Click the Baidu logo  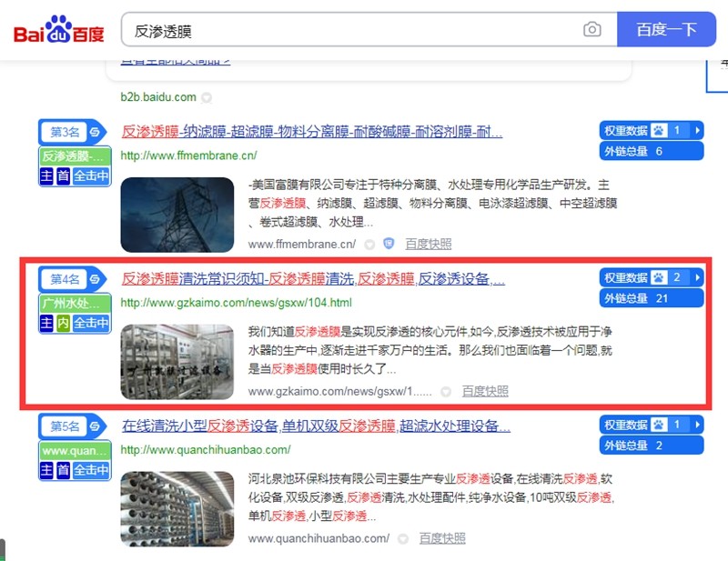[59, 29]
